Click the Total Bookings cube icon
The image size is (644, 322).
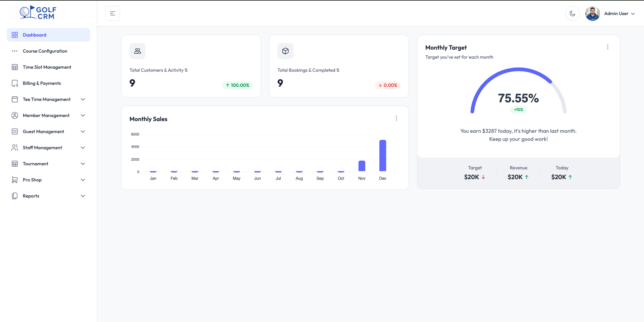pyautogui.click(x=285, y=51)
